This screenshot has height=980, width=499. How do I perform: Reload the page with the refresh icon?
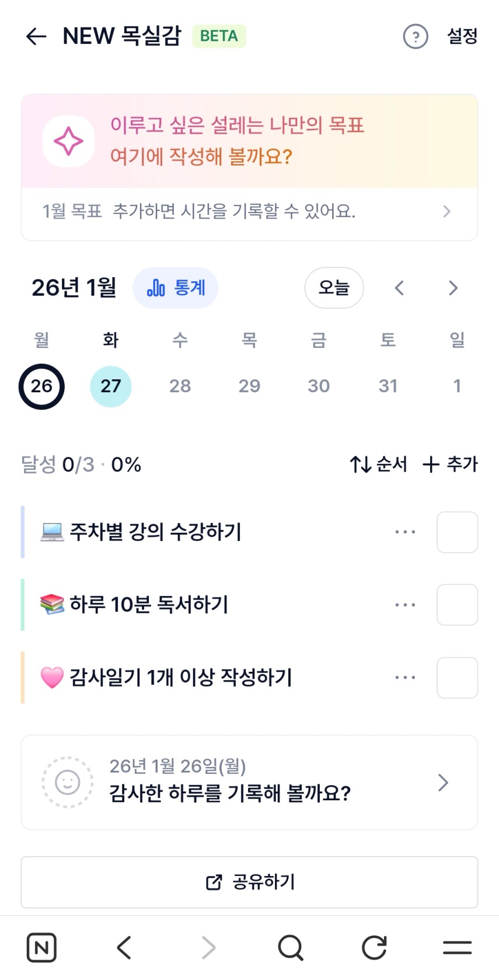pos(374,947)
